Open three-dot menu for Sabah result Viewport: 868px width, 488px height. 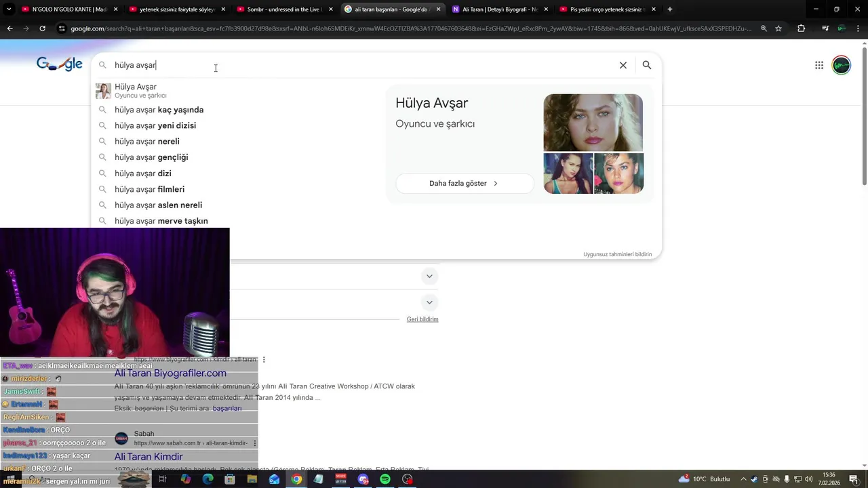tap(255, 443)
